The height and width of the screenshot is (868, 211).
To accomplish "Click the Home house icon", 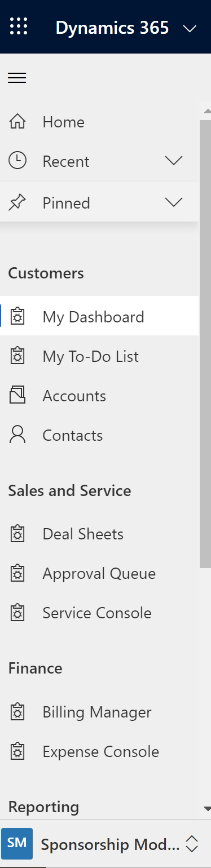I will (17, 122).
